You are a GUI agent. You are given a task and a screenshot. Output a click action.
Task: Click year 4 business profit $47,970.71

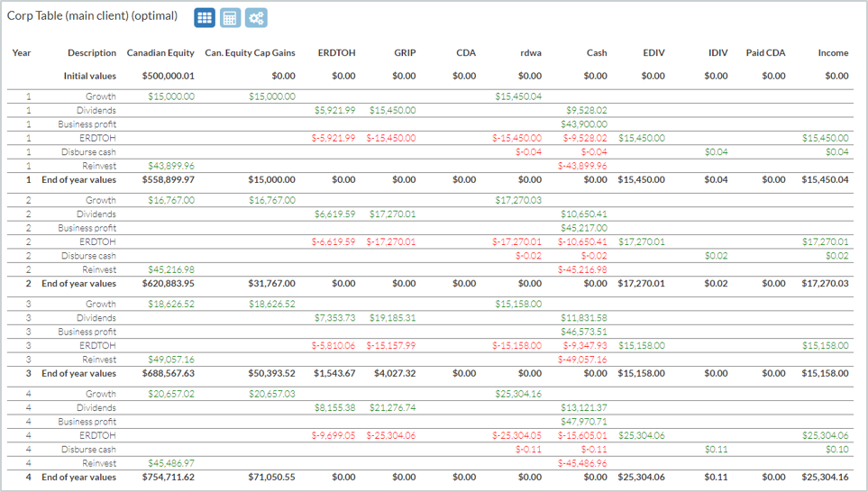584,422
